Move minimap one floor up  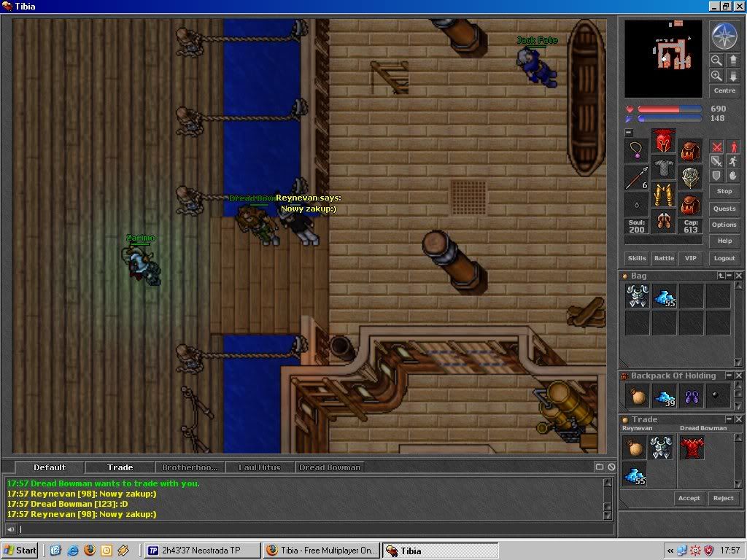(x=732, y=61)
